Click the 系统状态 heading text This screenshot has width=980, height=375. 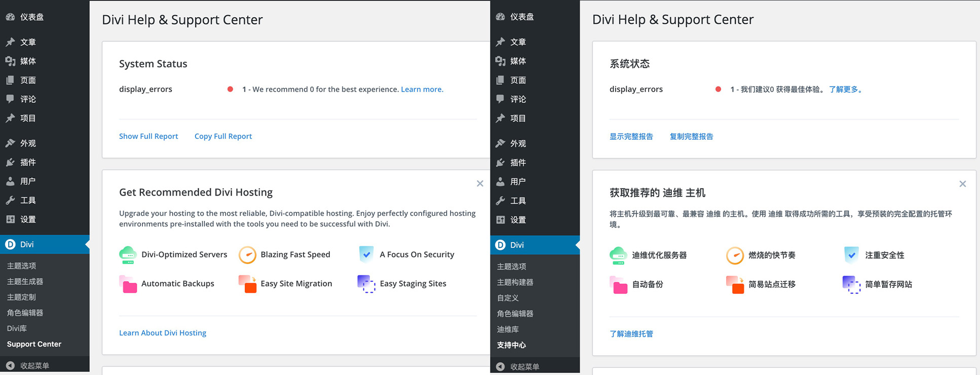coord(629,64)
